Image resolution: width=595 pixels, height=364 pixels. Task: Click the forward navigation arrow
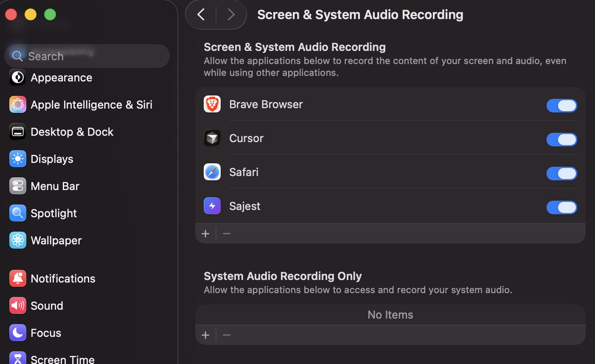point(231,14)
